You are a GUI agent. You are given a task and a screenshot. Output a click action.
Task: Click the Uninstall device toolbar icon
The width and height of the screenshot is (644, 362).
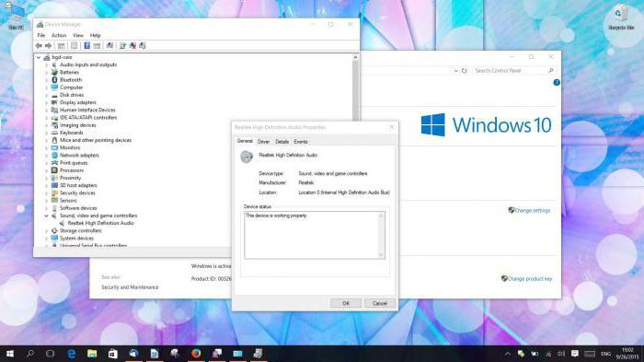pos(132,46)
